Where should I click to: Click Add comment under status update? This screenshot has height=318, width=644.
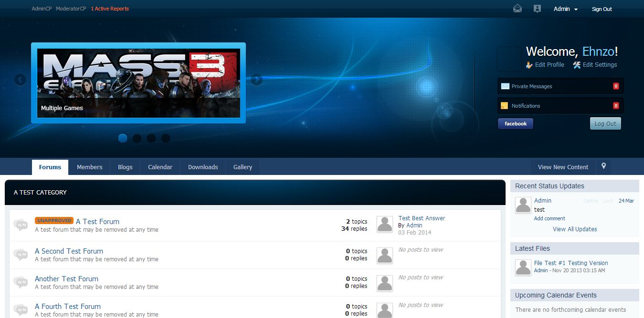(549, 218)
